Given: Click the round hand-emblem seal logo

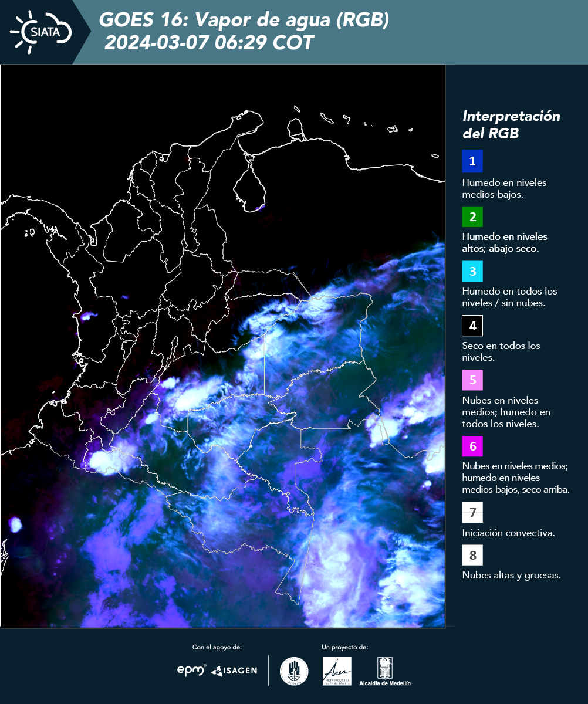Looking at the screenshot, I should (294, 671).
